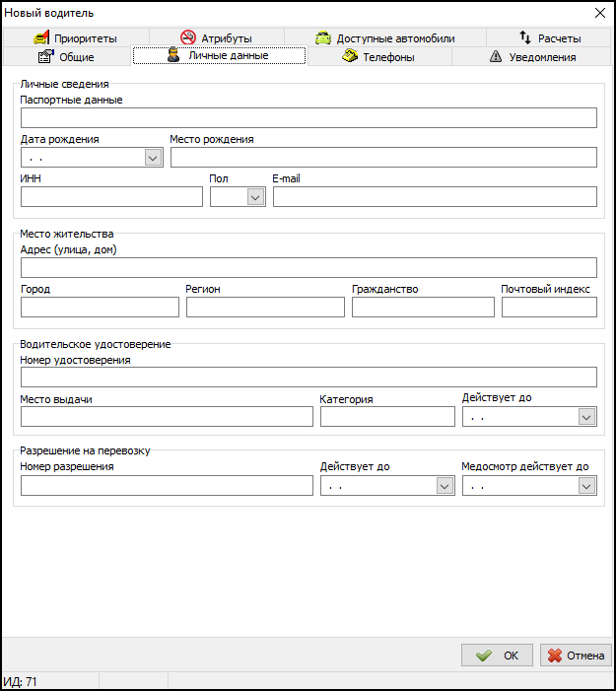This screenshot has width=616, height=691.
Task: Expand driver license Действует до date dropdown
Action: 586,417
